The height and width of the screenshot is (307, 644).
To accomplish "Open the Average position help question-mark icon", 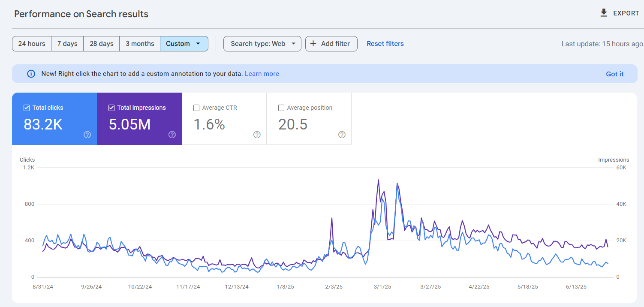I will pyautogui.click(x=342, y=135).
